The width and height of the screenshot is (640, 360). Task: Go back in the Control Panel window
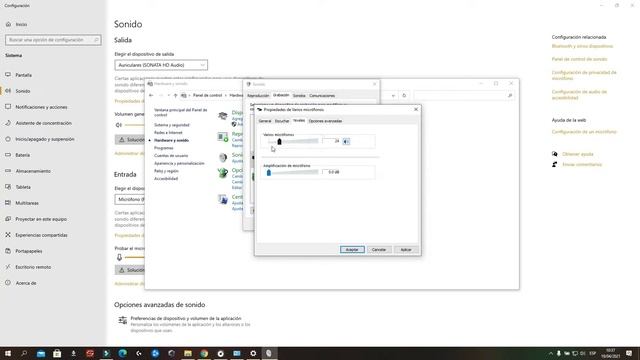point(151,96)
